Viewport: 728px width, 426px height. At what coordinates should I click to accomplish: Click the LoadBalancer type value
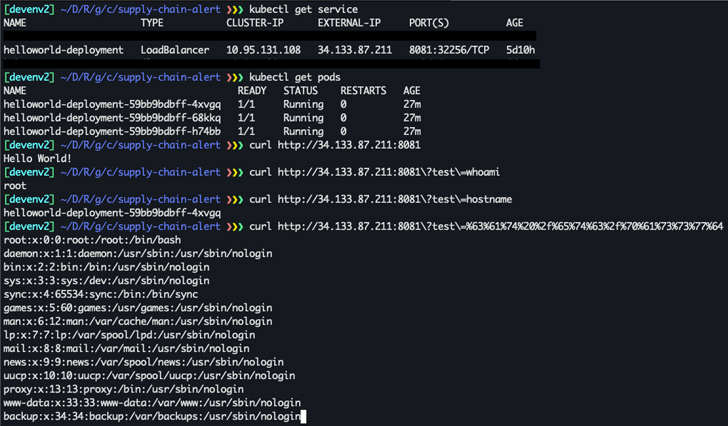175,49
